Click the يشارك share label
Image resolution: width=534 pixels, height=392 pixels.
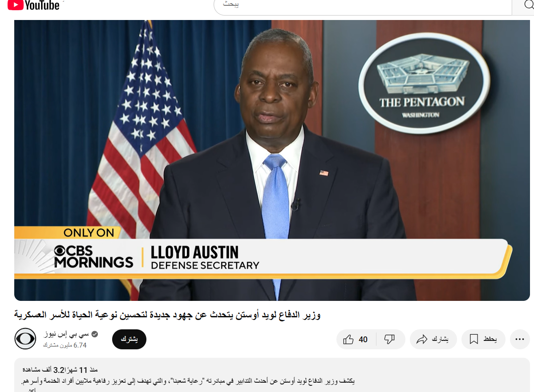(440, 340)
